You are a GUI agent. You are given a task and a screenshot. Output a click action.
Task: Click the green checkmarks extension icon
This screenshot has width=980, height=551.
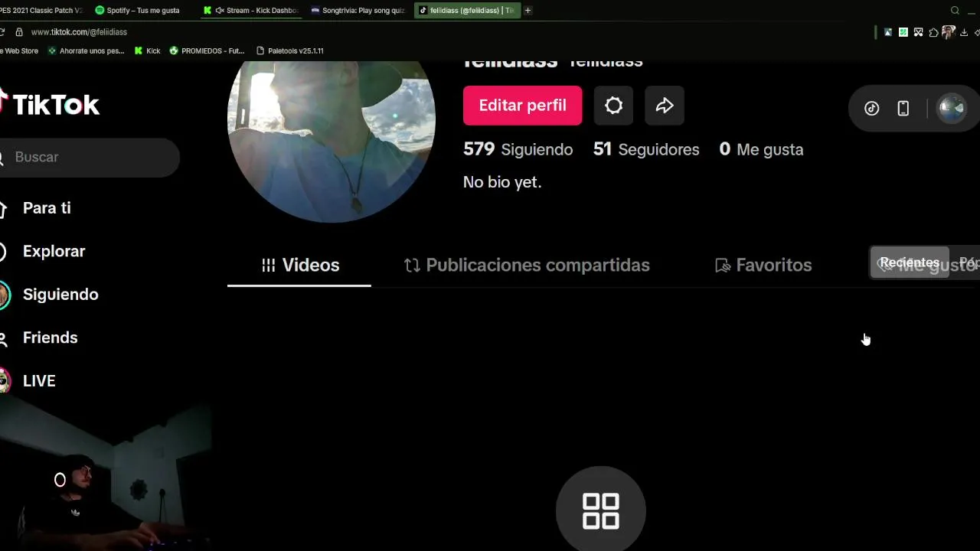click(x=903, y=32)
